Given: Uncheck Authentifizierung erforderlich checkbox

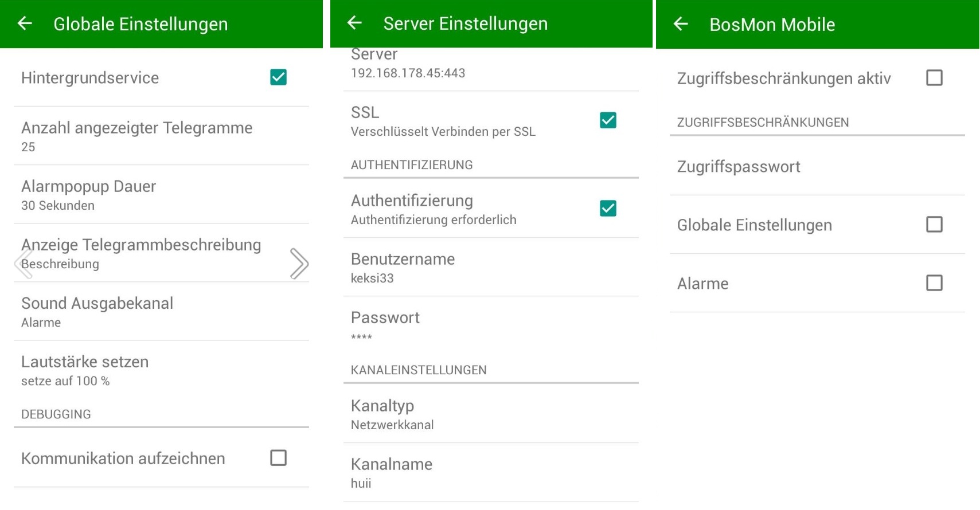Looking at the screenshot, I should (608, 209).
